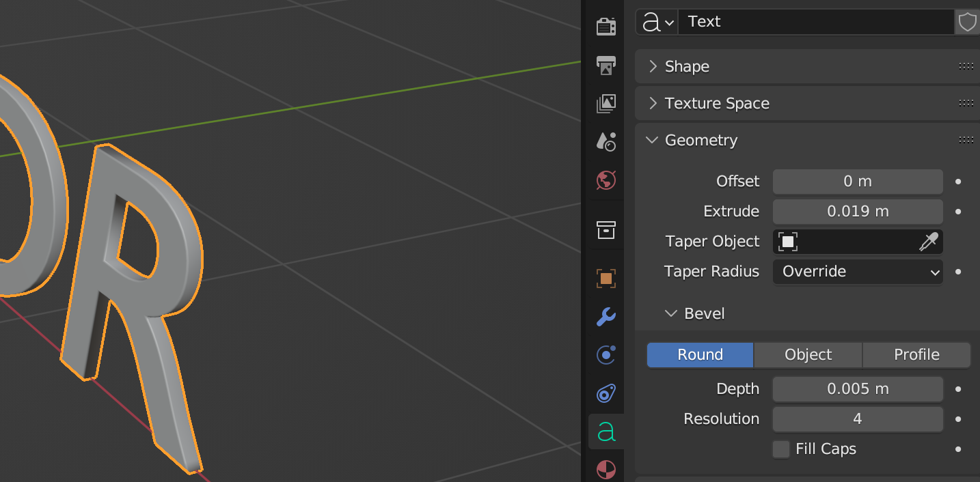Image resolution: width=980 pixels, height=482 pixels.
Task: Expand the Shape panel
Action: tap(687, 66)
